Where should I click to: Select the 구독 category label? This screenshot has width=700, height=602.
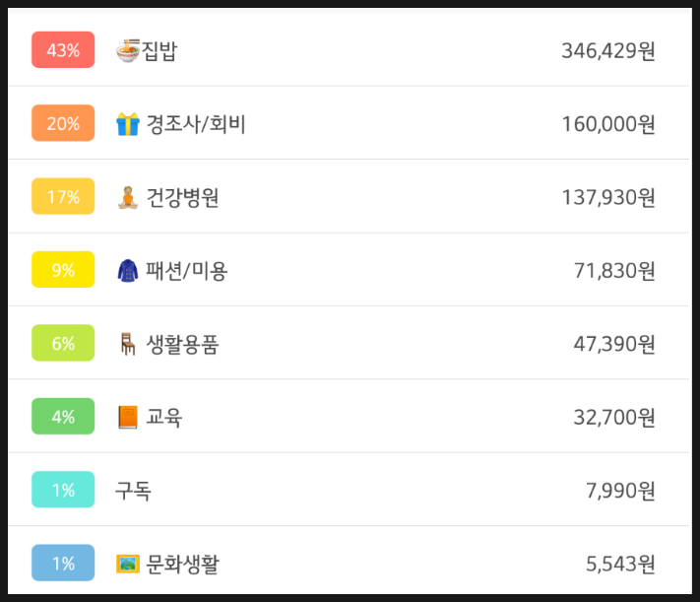point(133,491)
